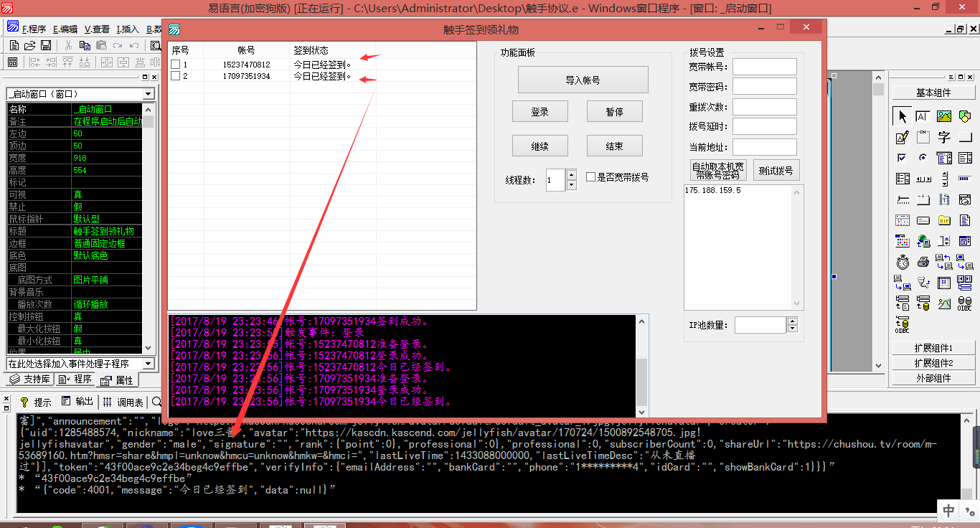The image size is (980, 528).
Task: Open the _启动窗口 object dropdown
Action: pyautogui.click(x=148, y=94)
